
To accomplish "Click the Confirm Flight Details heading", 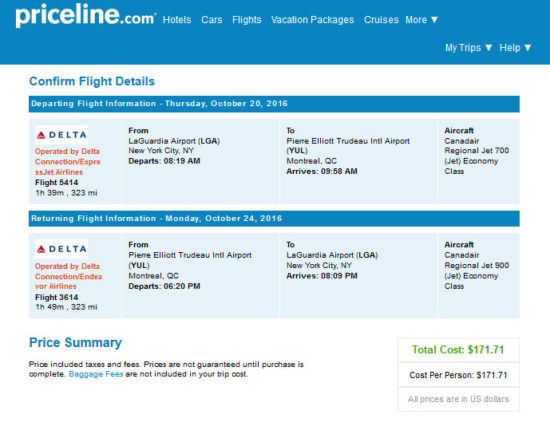I will pos(92,81).
